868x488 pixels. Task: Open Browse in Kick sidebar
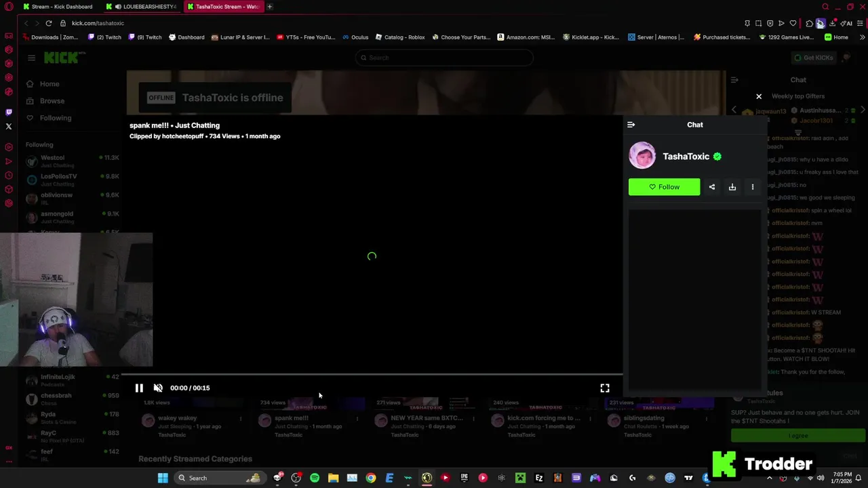pos(45,101)
